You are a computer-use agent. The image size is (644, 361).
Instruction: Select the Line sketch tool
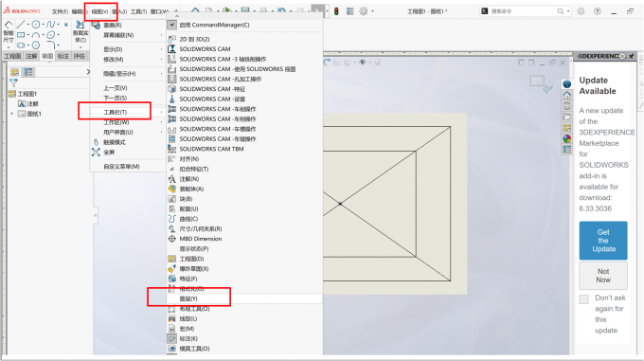pos(21,25)
